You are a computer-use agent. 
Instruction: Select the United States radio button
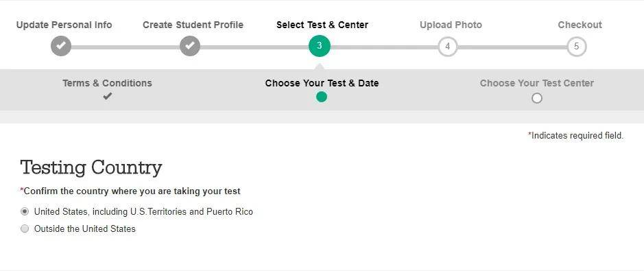pos(25,211)
